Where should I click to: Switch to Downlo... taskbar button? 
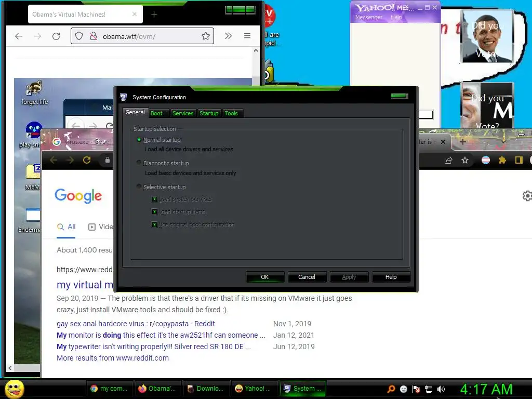point(206,389)
